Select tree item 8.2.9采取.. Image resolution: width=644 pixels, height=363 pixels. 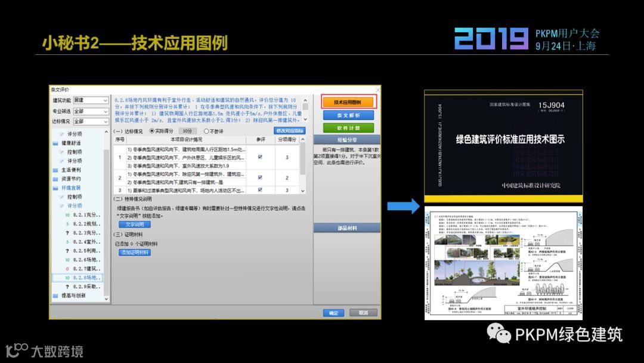pos(86,287)
